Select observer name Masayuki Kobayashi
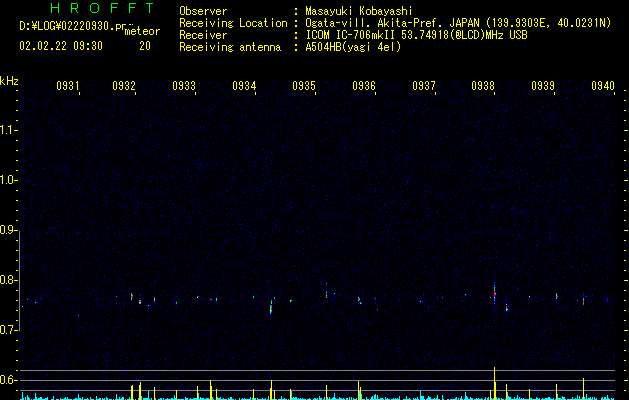This screenshot has height=400, width=629. (359, 11)
